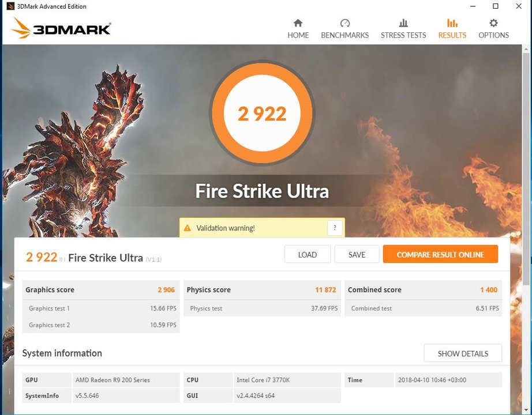Click 10.59 FPS value
This screenshot has width=532, height=415.
pyautogui.click(x=163, y=325)
